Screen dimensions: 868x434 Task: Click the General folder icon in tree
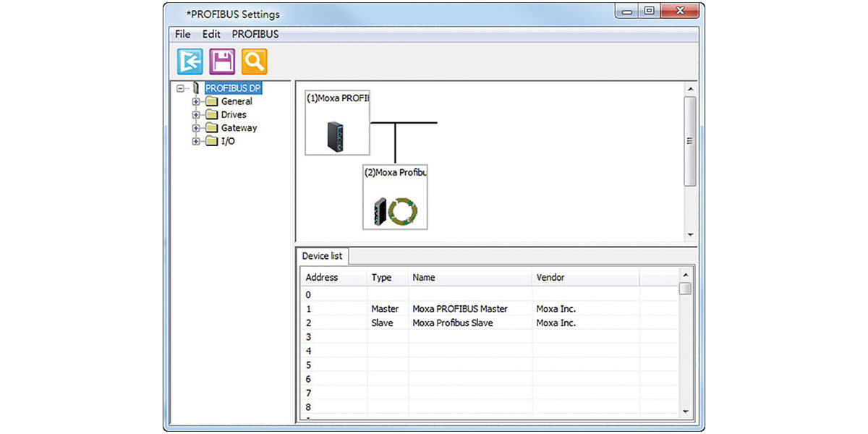(x=211, y=102)
